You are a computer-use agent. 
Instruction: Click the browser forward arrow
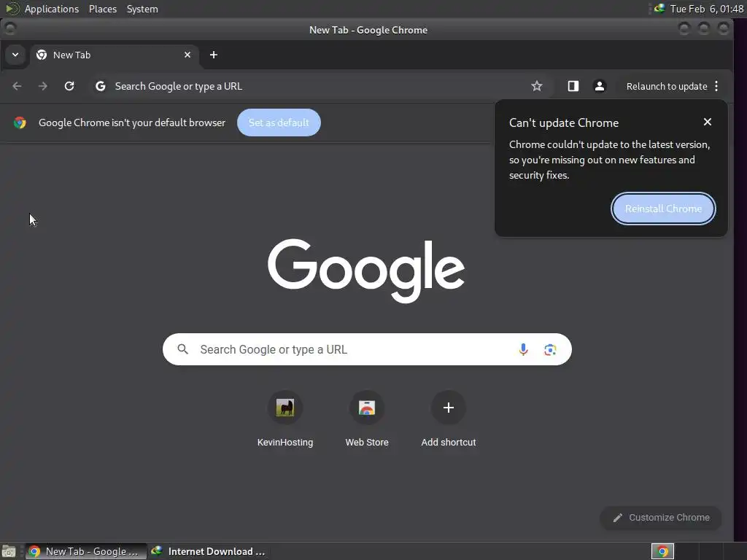coord(43,86)
